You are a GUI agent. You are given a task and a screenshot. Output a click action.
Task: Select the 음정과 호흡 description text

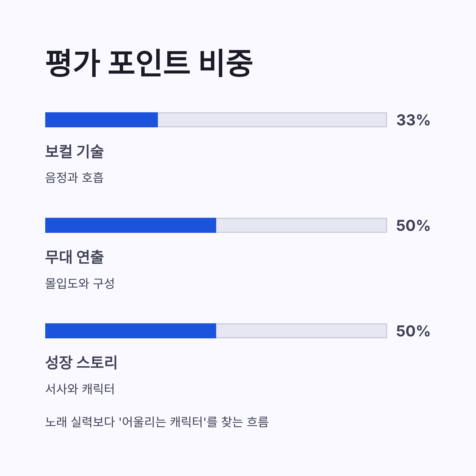pyautogui.click(x=74, y=178)
